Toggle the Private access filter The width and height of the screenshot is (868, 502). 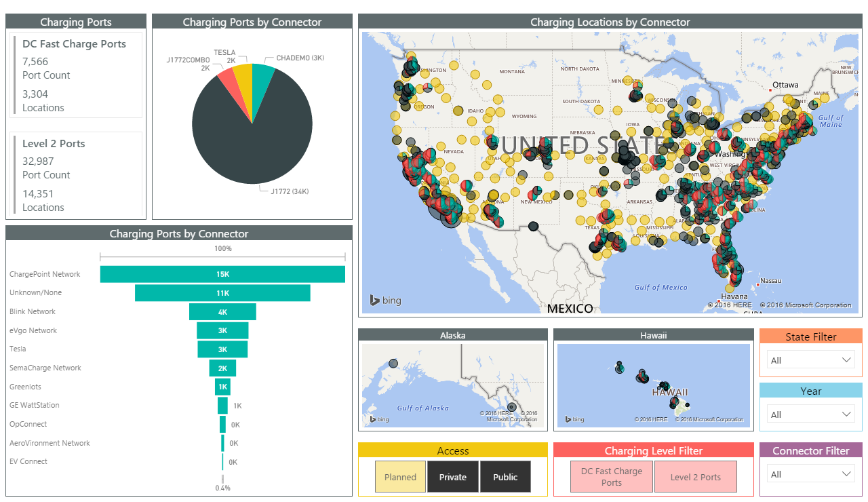[x=453, y=477]
